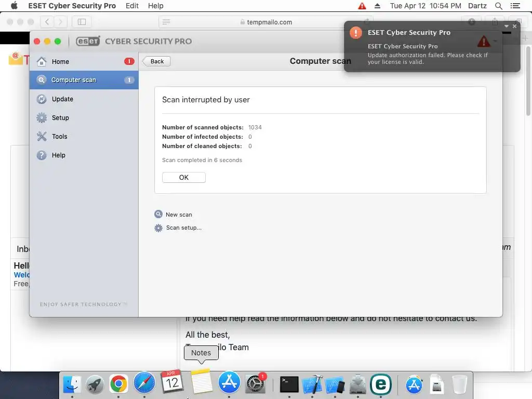Screen dimensions: 532x399
Task: Click the Update refresh icon
Action: click(42, 99)
